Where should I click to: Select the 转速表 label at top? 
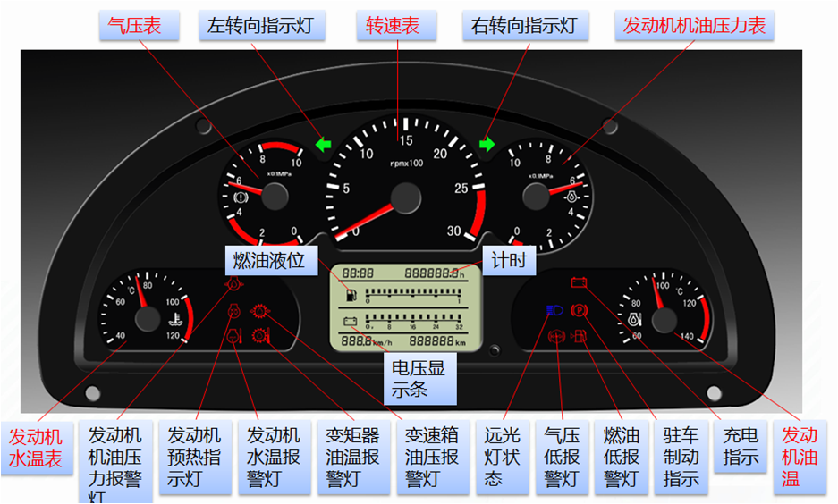(393, 25)
